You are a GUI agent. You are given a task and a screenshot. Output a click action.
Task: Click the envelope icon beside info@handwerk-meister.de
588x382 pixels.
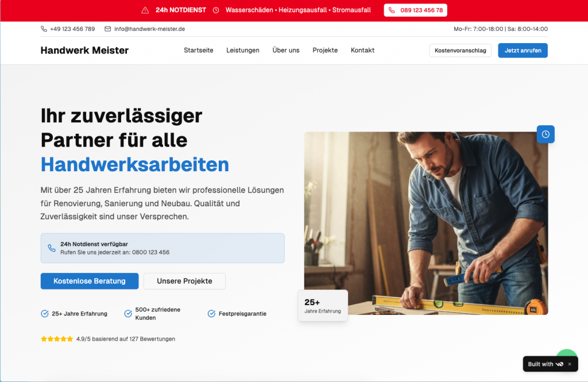pyautogui.click(x=107, y=29)
